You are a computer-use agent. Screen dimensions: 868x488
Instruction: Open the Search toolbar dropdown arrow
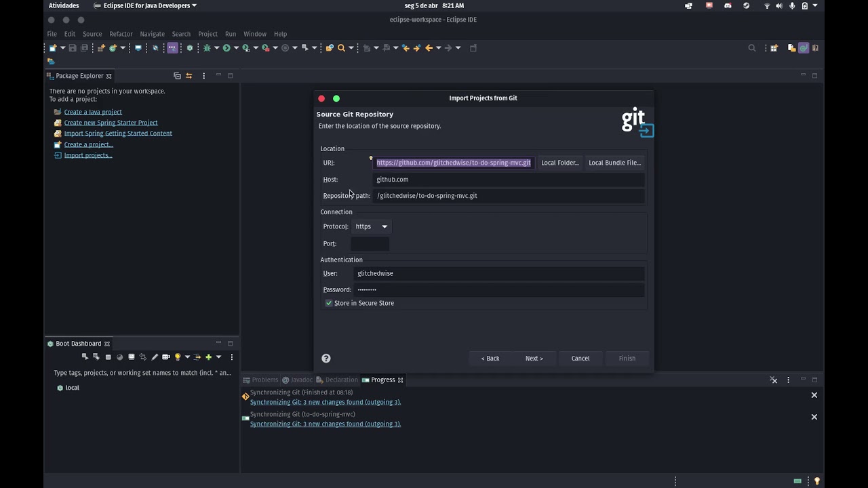click(351, 47)
